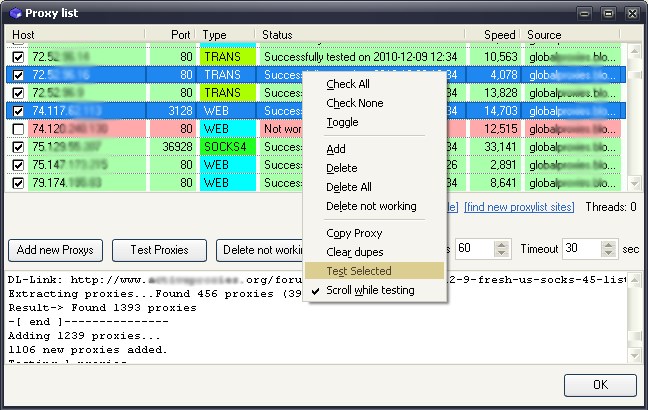This screenshot has height=410, width=648.
Task: Click log pane scrollbar down arrow
Action: coord(634,355)
